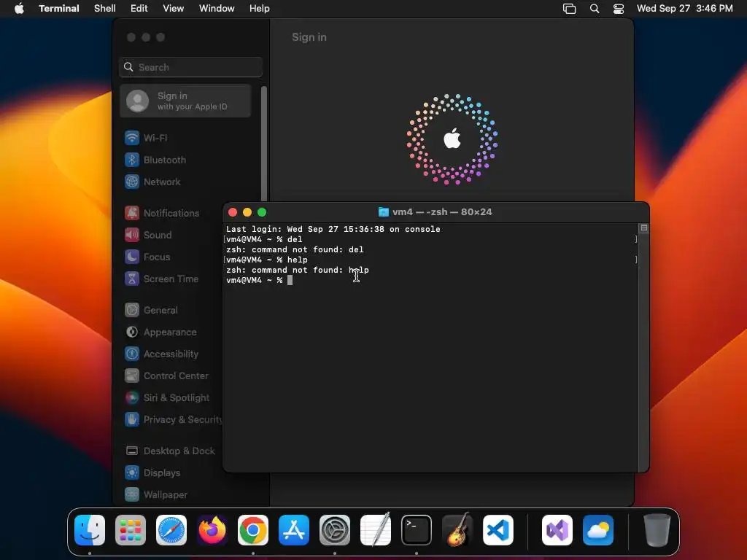Open Google Chrome from the dock
Screen dimensions: 747x560
253,530
